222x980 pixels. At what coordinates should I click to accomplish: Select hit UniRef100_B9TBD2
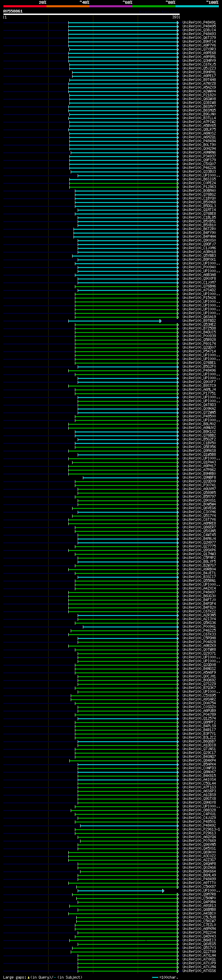tap(199, 321)
